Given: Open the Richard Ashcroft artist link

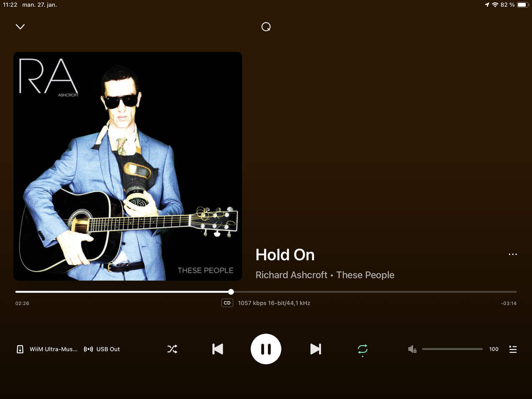Looking at the screenshot, I should pos(291,275).
